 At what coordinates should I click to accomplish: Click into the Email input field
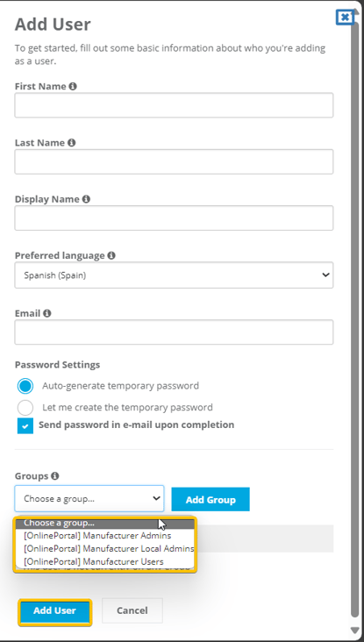click(x=174, y=332)
